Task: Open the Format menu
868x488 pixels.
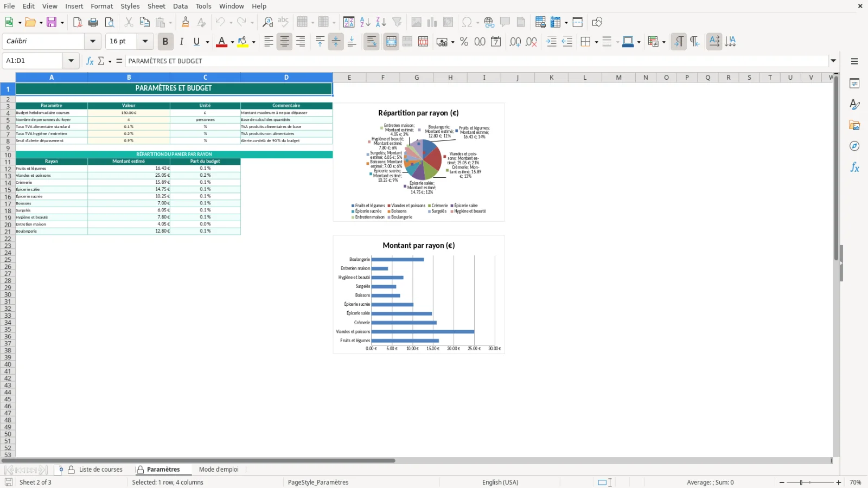Action: [x=101, y=6]
